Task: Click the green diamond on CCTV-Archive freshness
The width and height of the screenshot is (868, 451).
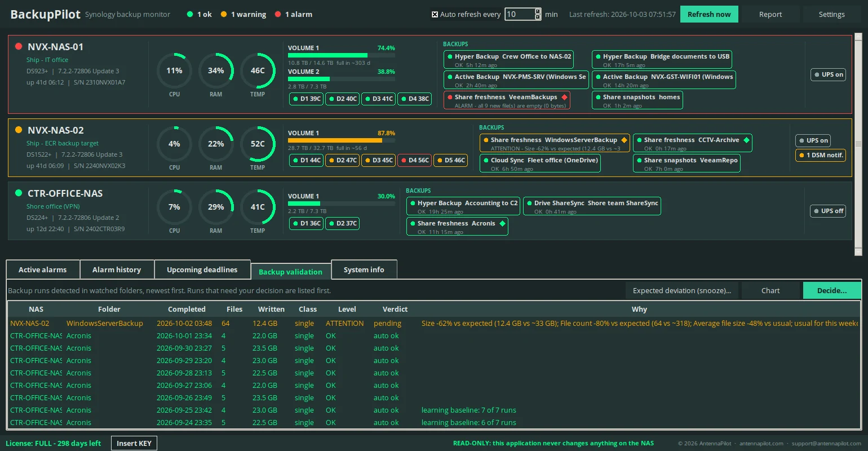Action: pos(746,140)
